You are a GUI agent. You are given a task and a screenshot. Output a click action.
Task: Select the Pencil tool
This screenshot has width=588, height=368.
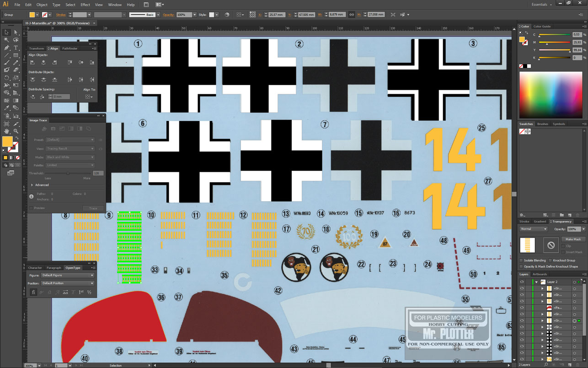click(x=16, y=63)
